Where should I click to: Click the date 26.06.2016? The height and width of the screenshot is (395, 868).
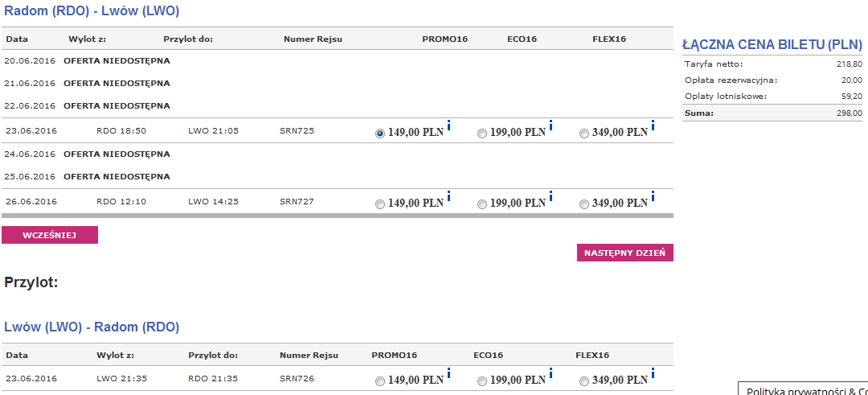click(31, 202)
